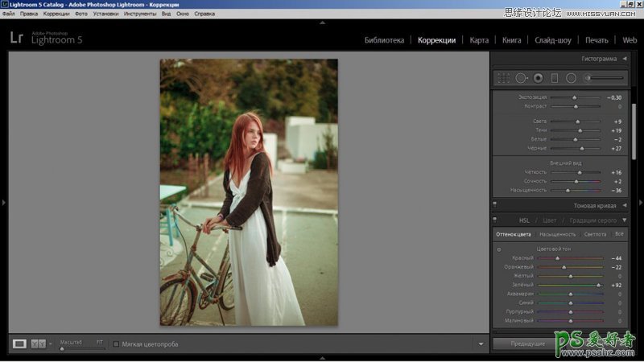Select the Spot Removal tool icon
Screen dimensions: 644x362
[521, 78]
